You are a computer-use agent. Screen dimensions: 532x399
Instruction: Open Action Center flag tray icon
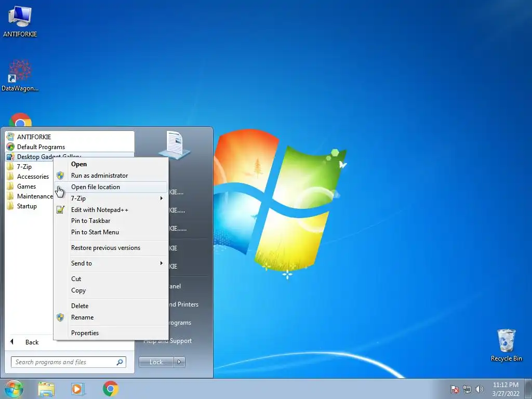click(x=455, y=389)
